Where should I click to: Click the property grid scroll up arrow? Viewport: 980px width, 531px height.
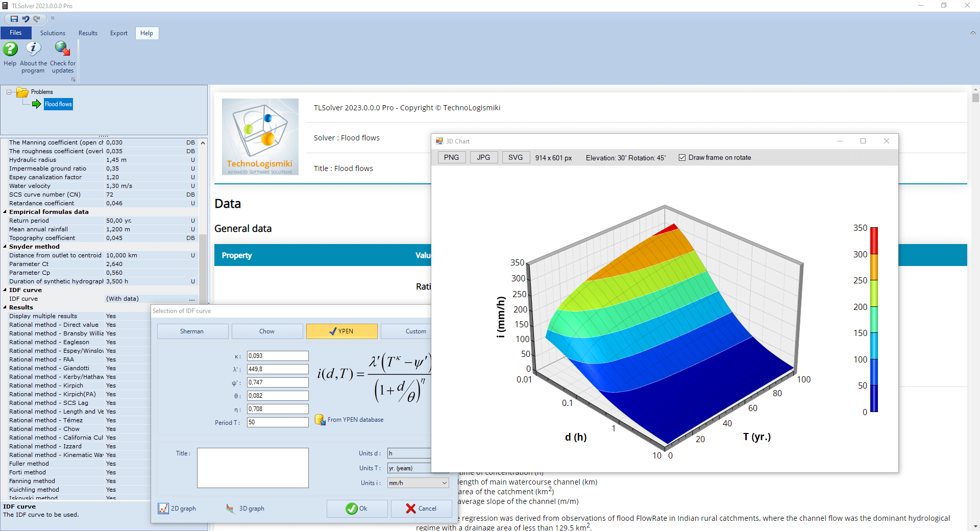(203, 143)
